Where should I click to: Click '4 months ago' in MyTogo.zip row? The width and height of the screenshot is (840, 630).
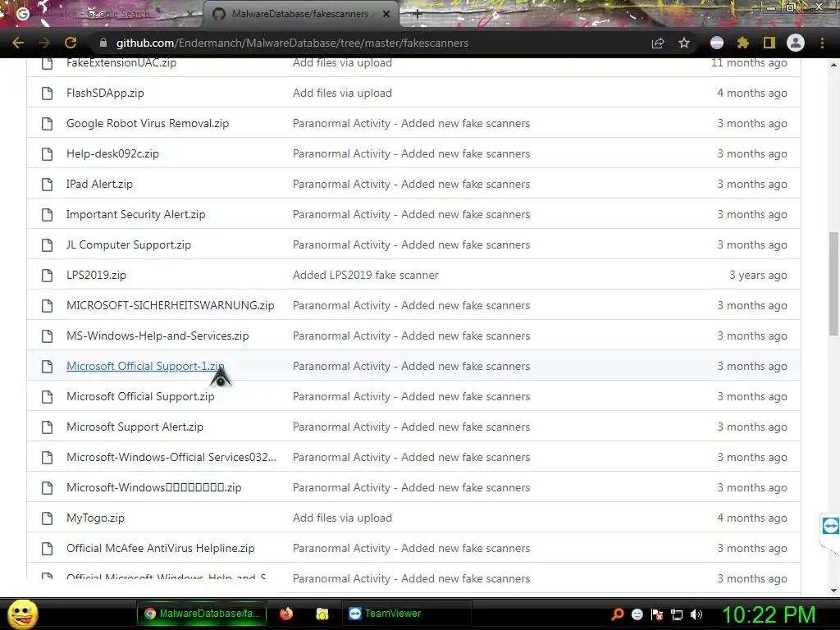pos(752,518)
